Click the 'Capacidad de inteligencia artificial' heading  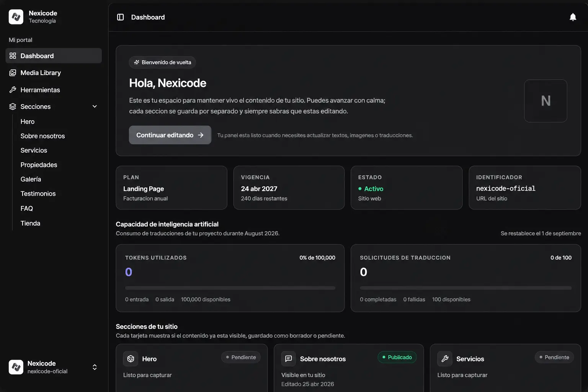tap(167, 224)
